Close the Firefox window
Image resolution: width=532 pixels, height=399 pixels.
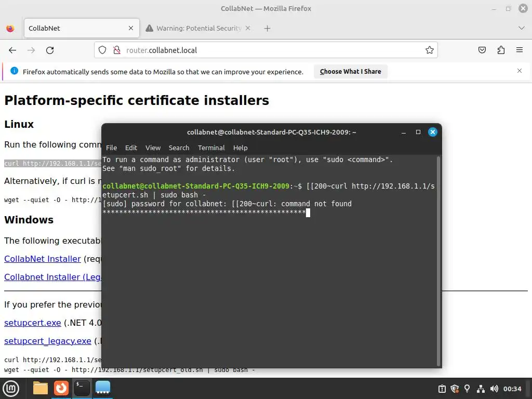[523, 8]
